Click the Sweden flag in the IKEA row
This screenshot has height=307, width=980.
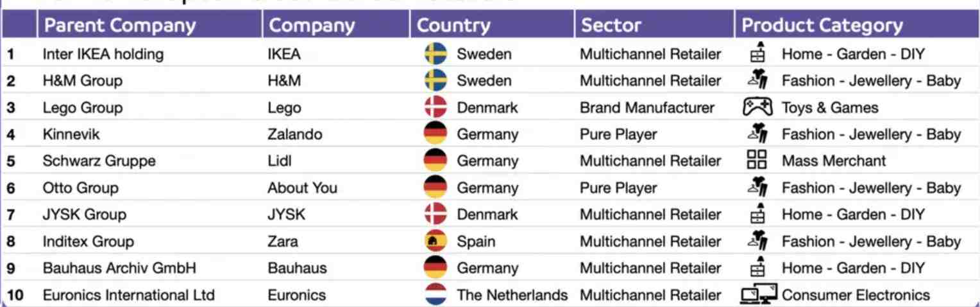click(435, 54)
